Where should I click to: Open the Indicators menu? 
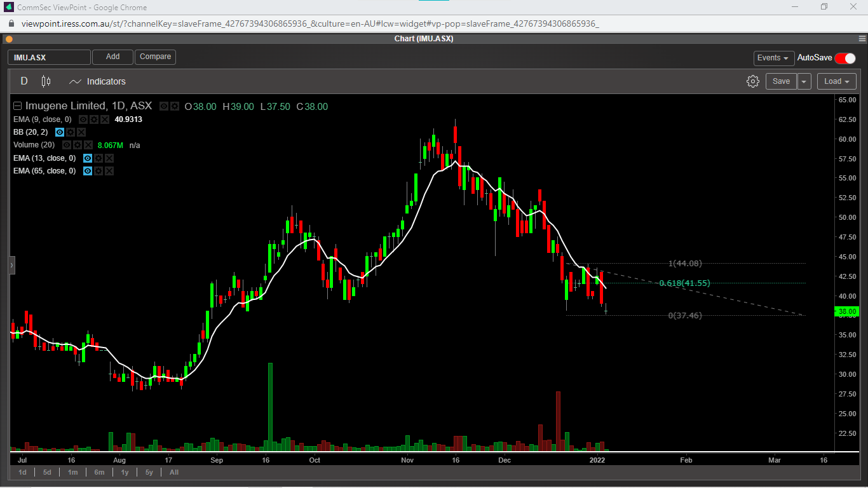[x=98, y=81]
